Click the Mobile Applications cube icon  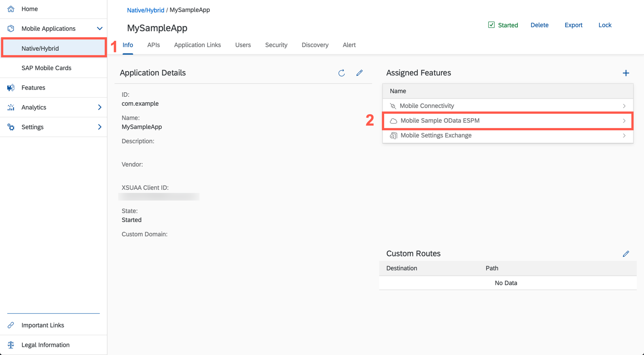point(11,29)
